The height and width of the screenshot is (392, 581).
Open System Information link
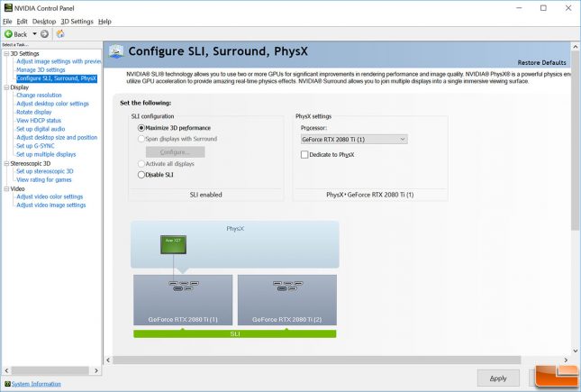[36, 384]
